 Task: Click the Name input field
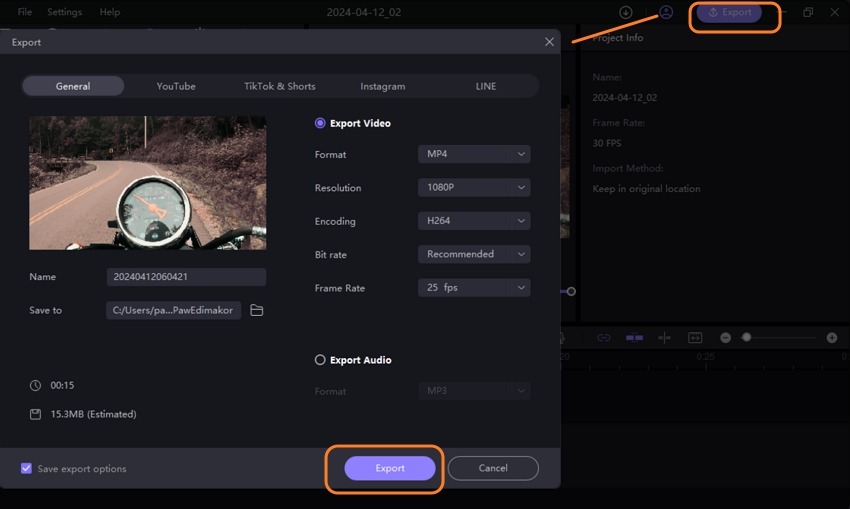point(186,277)
